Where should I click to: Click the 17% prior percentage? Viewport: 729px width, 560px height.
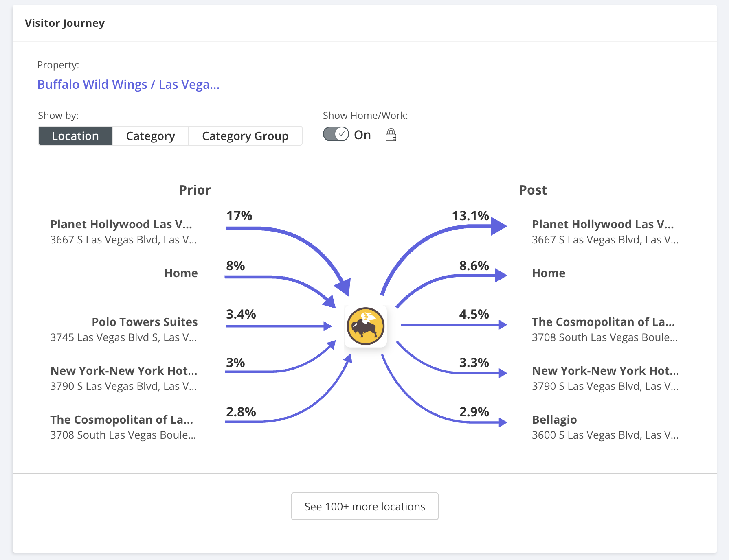(239, 216)
